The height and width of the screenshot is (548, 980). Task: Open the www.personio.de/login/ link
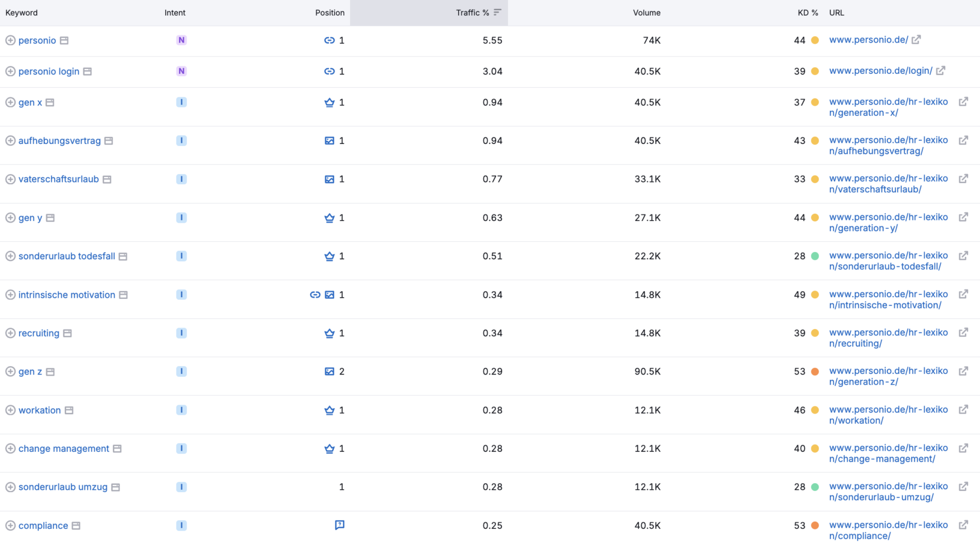(880, 71)
